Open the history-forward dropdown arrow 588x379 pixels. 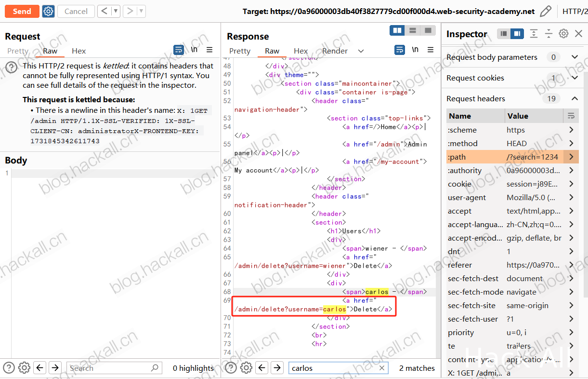click(142, 11)
